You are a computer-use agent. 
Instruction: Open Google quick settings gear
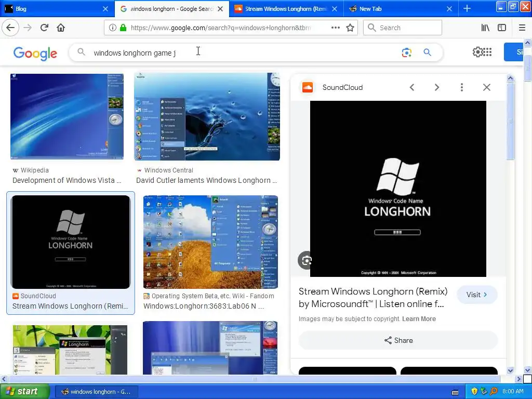(478, 52)
